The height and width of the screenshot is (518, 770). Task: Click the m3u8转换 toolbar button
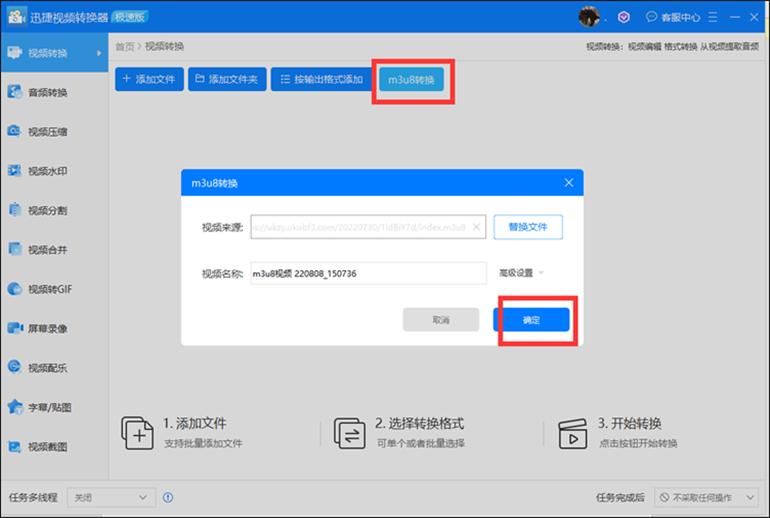[412, 80]
